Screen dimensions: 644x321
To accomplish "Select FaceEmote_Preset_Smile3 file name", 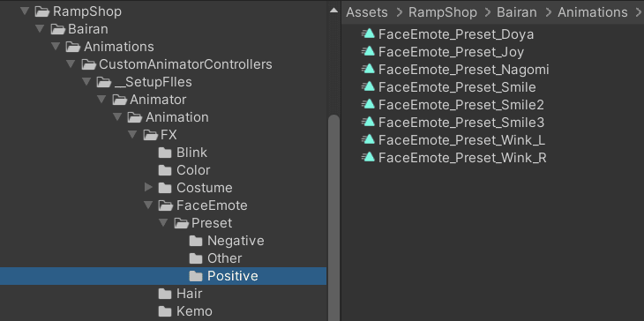I will pyautogui.click(x=461, y=123).
